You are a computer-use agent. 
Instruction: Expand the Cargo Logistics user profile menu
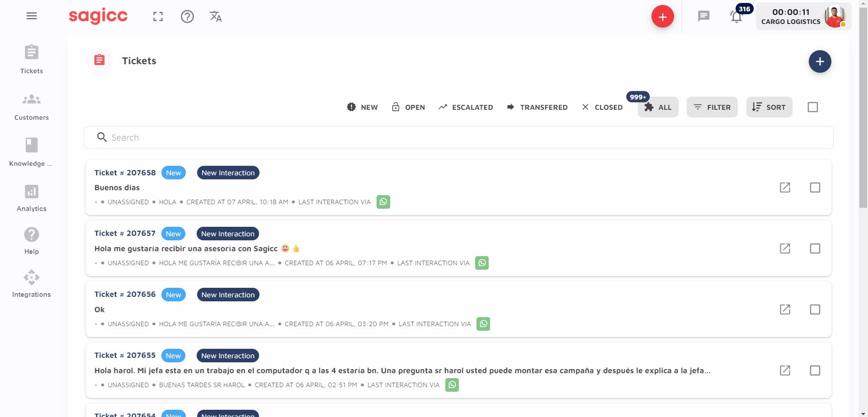[x=803, y=17]
